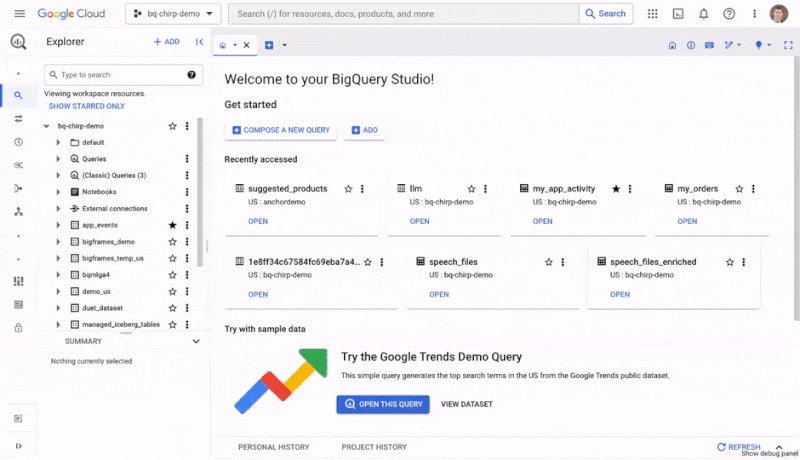This screenshot has height=460, width=800.
Task: Select the home tab
Action: tap(223, 45)
